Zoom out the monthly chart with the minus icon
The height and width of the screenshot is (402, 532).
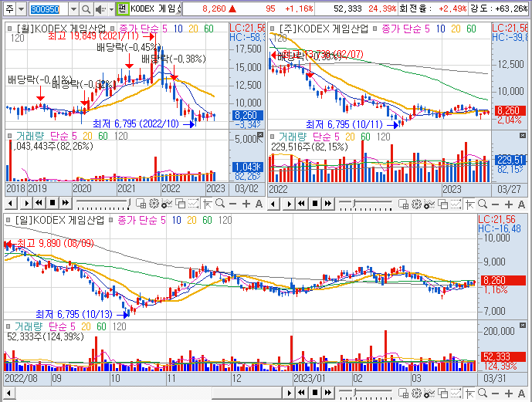(x=232, y=204)
